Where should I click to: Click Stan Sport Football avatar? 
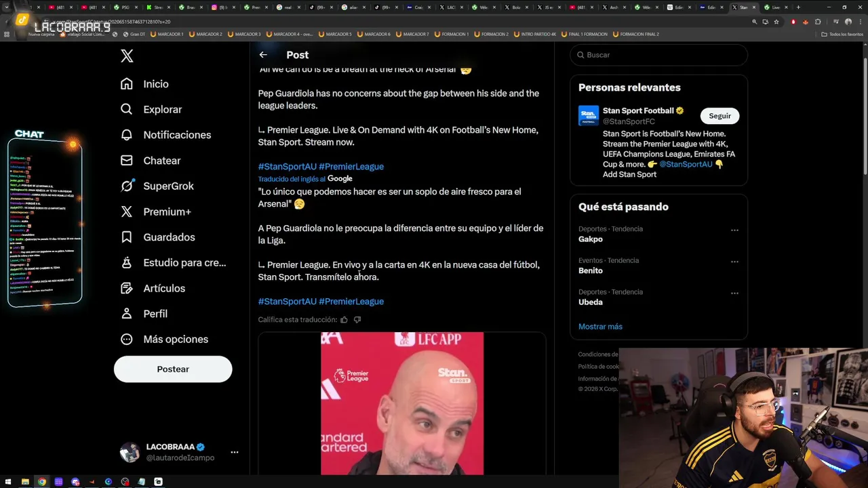589,115
